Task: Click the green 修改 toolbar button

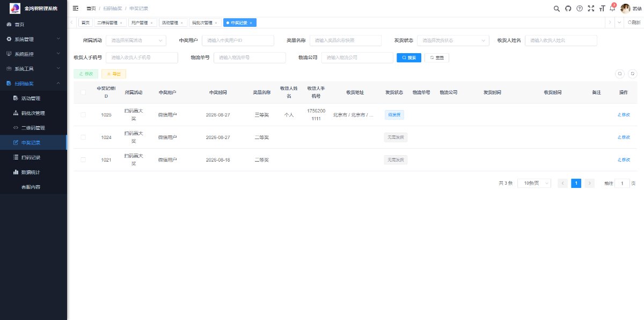Action: [x=86, y=74]
